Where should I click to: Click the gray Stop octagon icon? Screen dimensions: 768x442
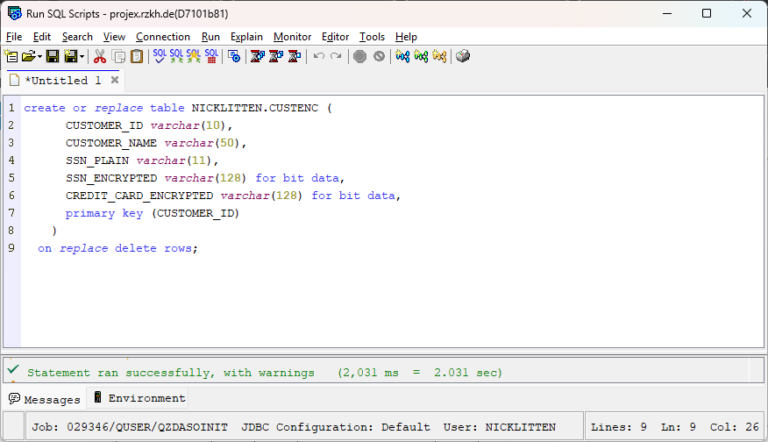click(360, 56)
